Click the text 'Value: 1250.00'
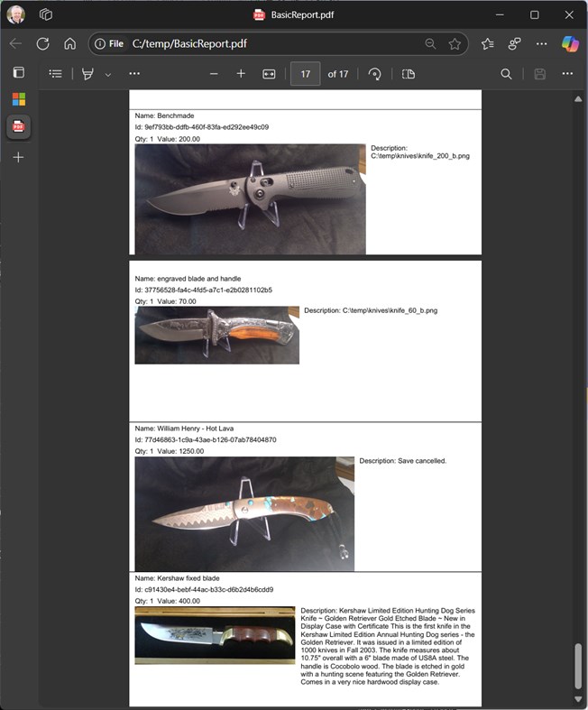 tap(180, 451)
